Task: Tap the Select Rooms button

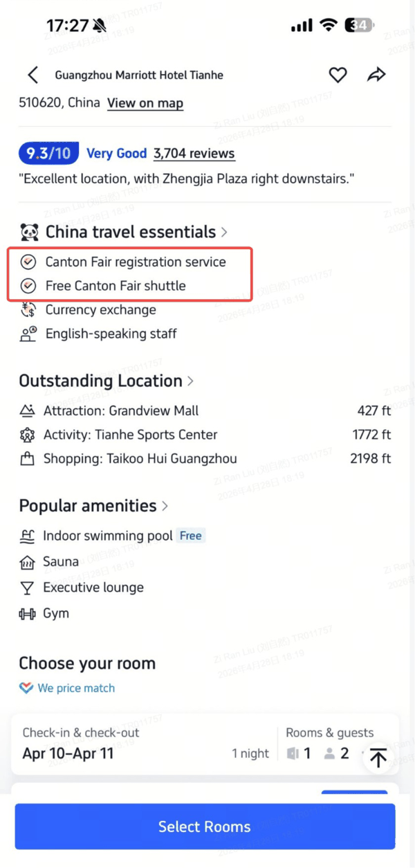Action: tap(205, 826)
